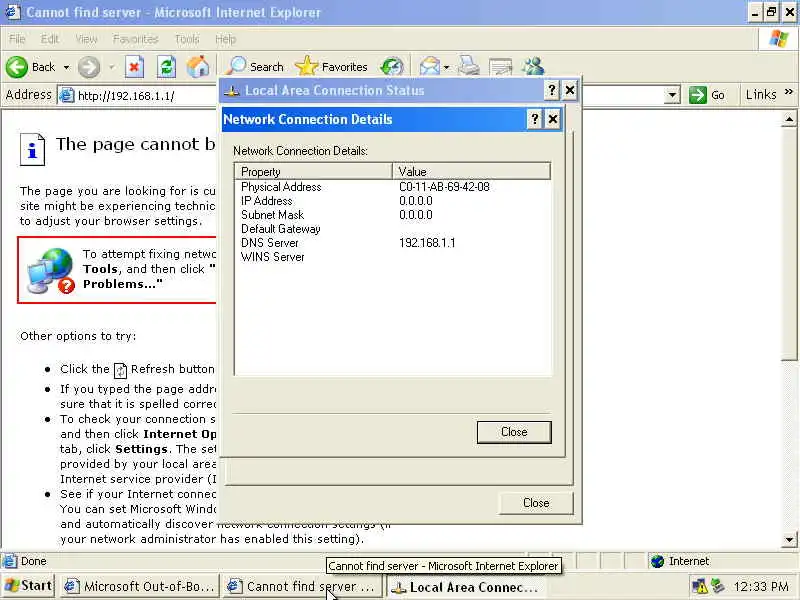
Task: Click the 12:33 PM clock
Action: click(760, 587)
